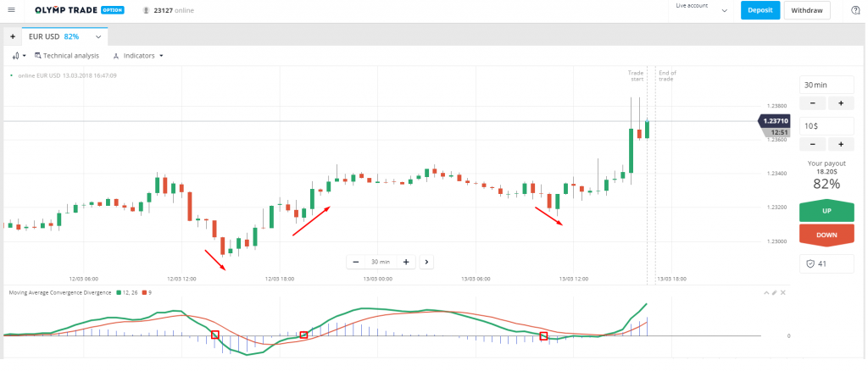
Task: Decrease chart timeframe with minus button
Action: coord(356,262)
